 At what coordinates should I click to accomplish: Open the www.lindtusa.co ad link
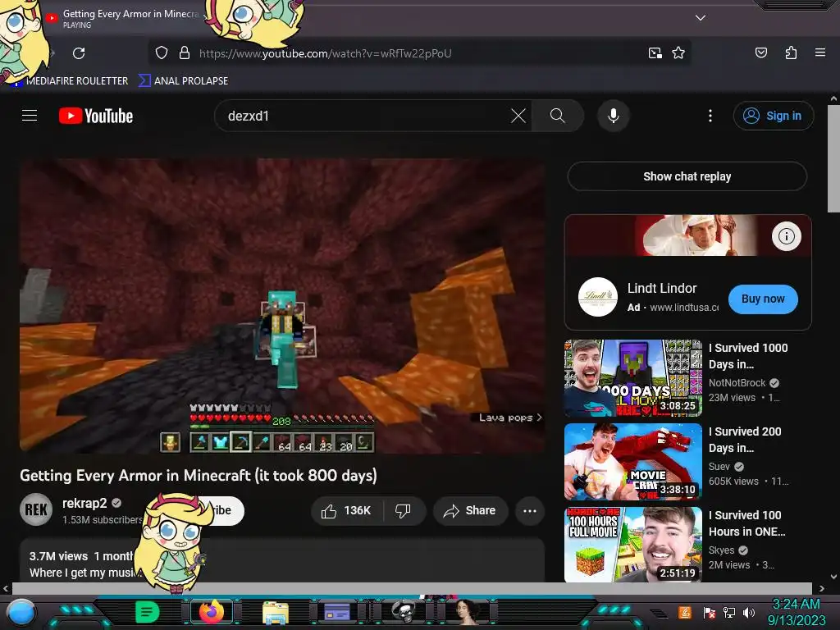tap(684, 308)
